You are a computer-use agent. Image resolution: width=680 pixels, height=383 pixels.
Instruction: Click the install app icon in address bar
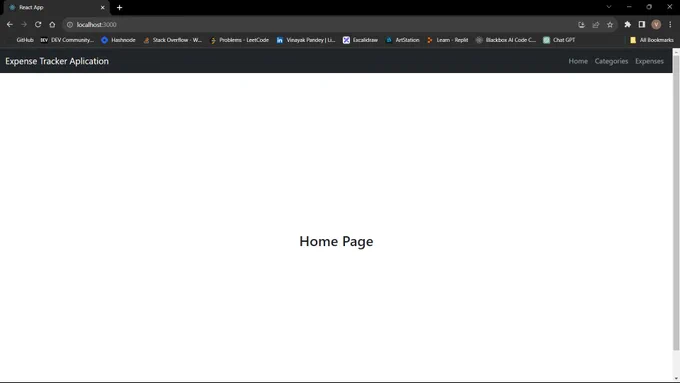[582, 25]
